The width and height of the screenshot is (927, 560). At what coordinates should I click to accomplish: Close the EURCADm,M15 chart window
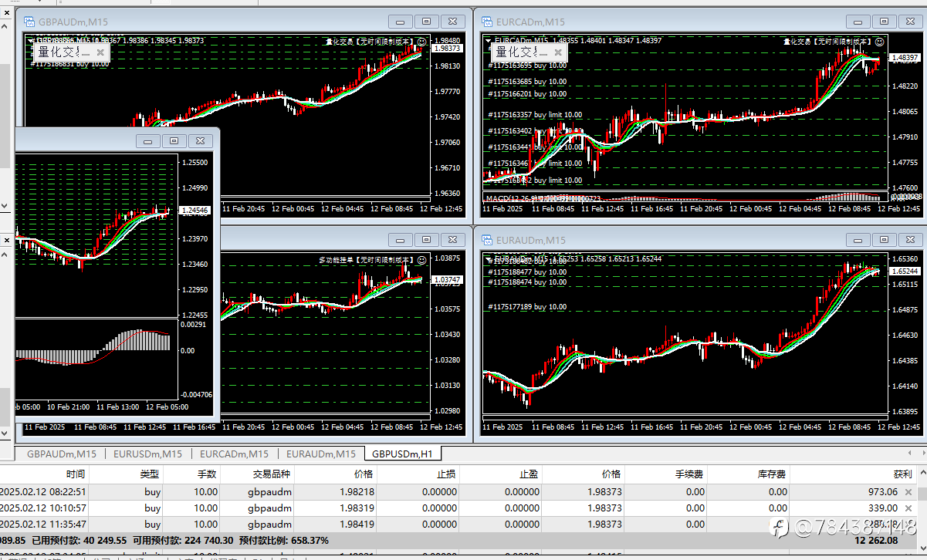coord(912,22)
